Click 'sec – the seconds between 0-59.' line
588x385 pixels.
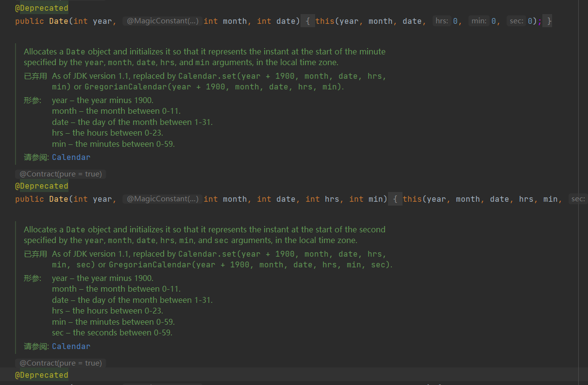click(112, 333)
